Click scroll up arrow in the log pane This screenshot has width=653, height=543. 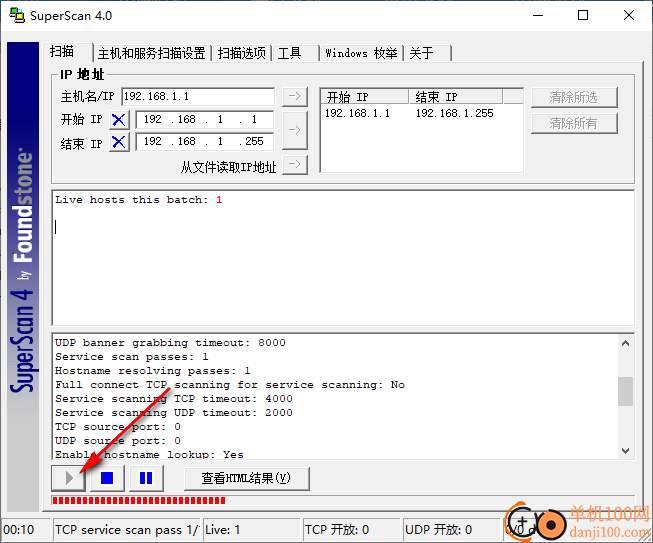(x=625, y=344)
